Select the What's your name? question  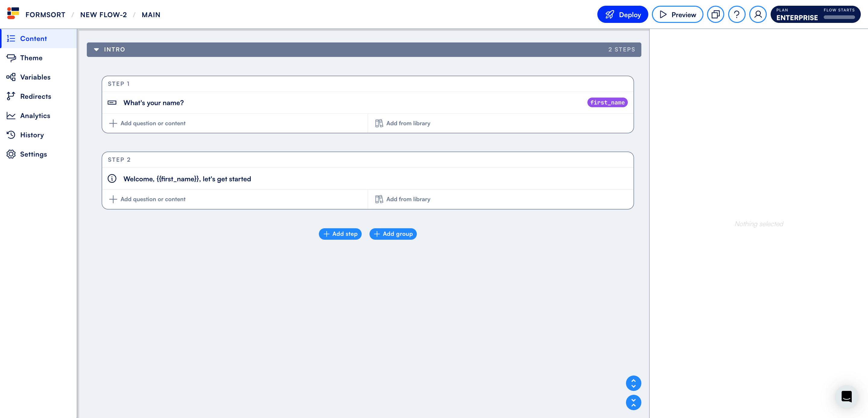(368, 103)
